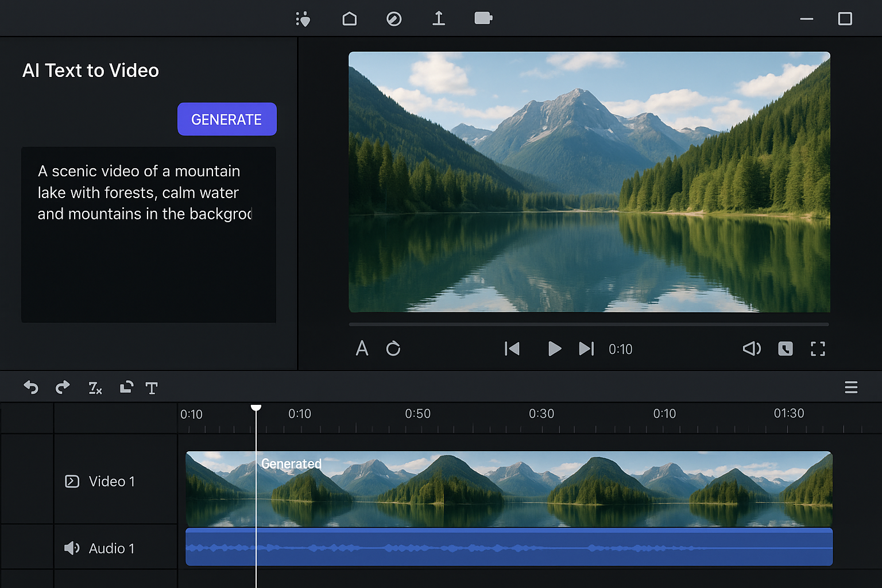The height and width of the screenshot is (588, 882).
Task: Click the 0:30 mark on timeline ruler
Action: tap(541, 413)
